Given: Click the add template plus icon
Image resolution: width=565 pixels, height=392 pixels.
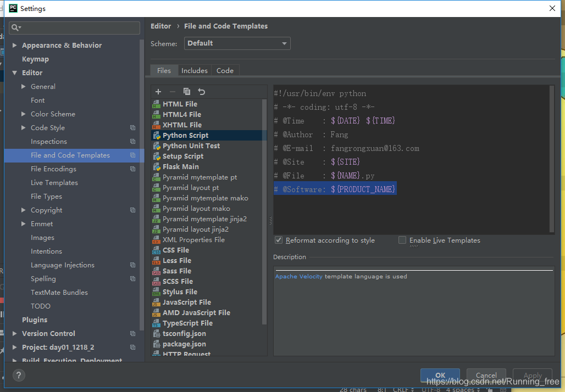Looking at the screenshot, I should (158, 92).
